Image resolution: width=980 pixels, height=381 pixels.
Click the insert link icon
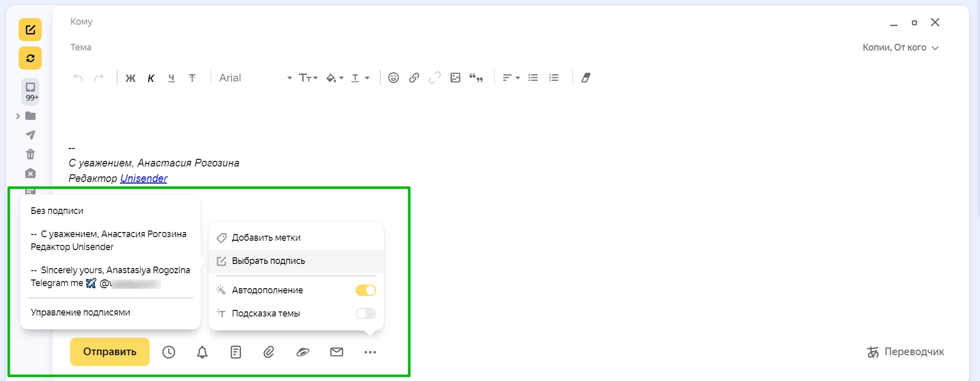pos(414,78)
